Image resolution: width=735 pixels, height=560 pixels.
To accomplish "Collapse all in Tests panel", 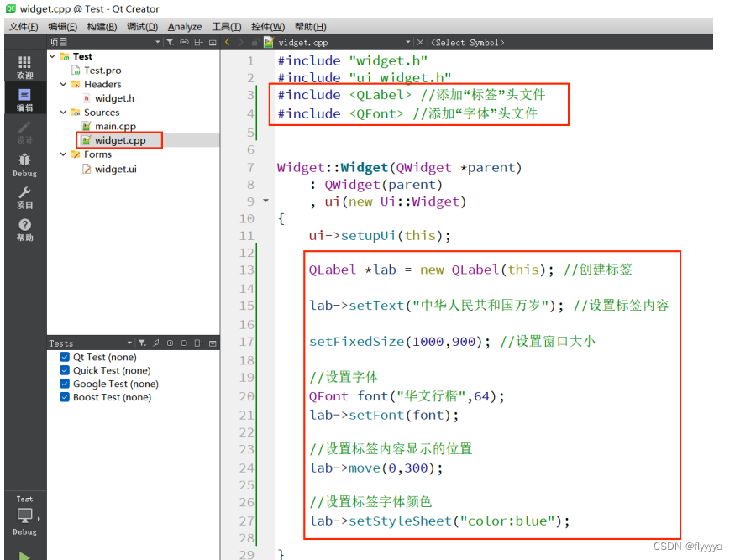I will pyautogui.click(x=184, y=343).
